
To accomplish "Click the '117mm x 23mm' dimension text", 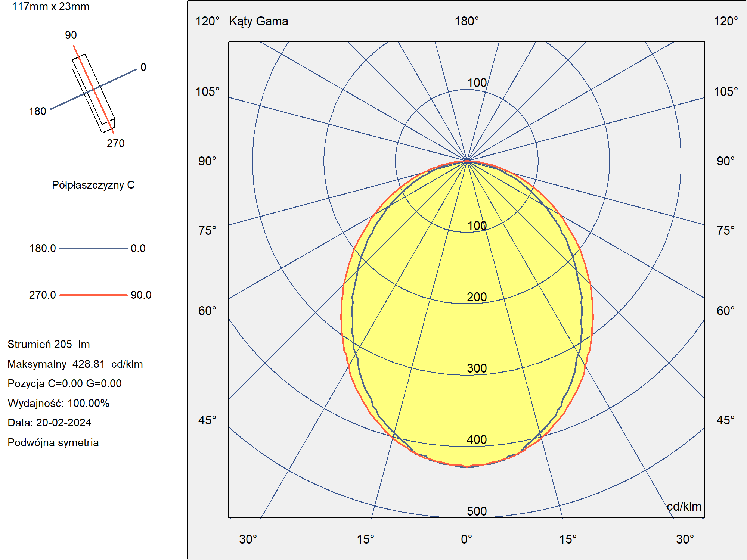I will coord(51,6).
